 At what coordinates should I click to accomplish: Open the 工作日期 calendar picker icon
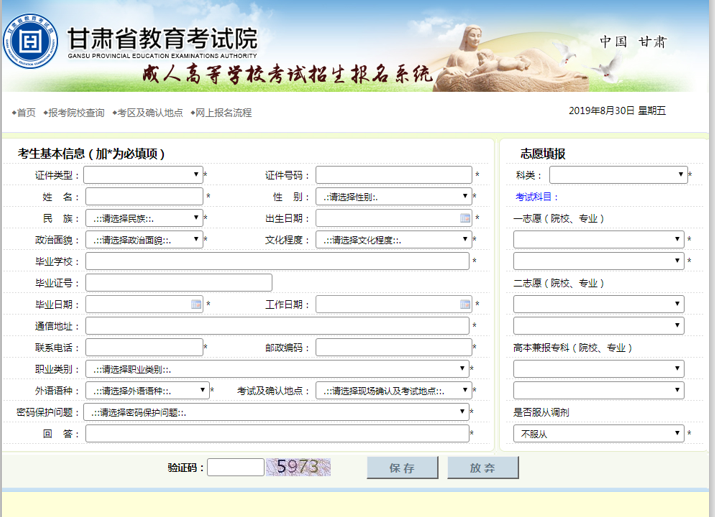pyautogui.click(x=465, y=304)
